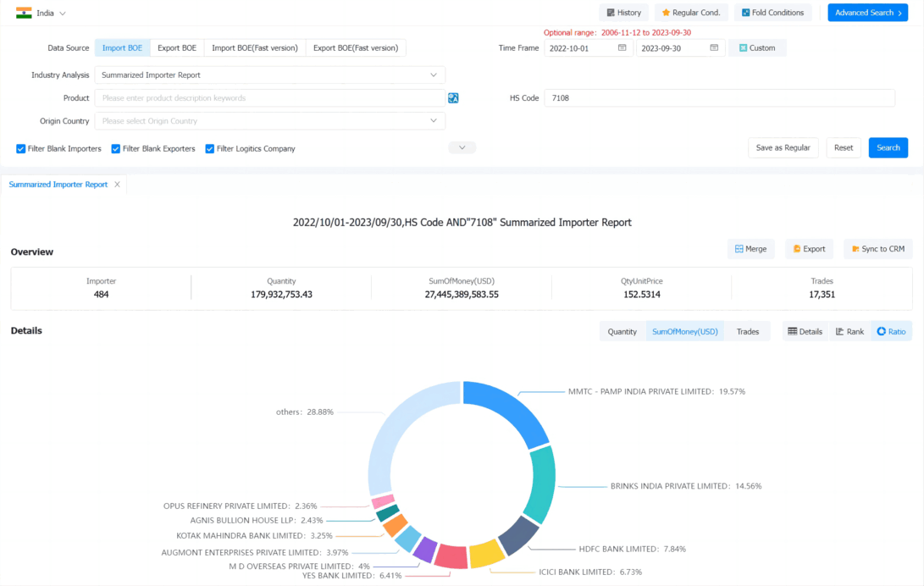This screenshot has height=586, width=924.
Task: Expand more filter conditions chevron
Action: [x=462, y=148]
